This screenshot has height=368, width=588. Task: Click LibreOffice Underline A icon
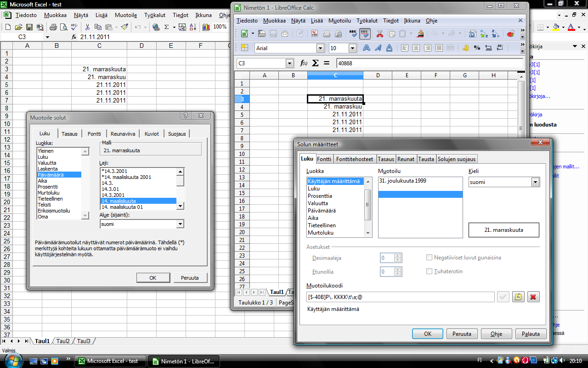[x=389, y=48]
